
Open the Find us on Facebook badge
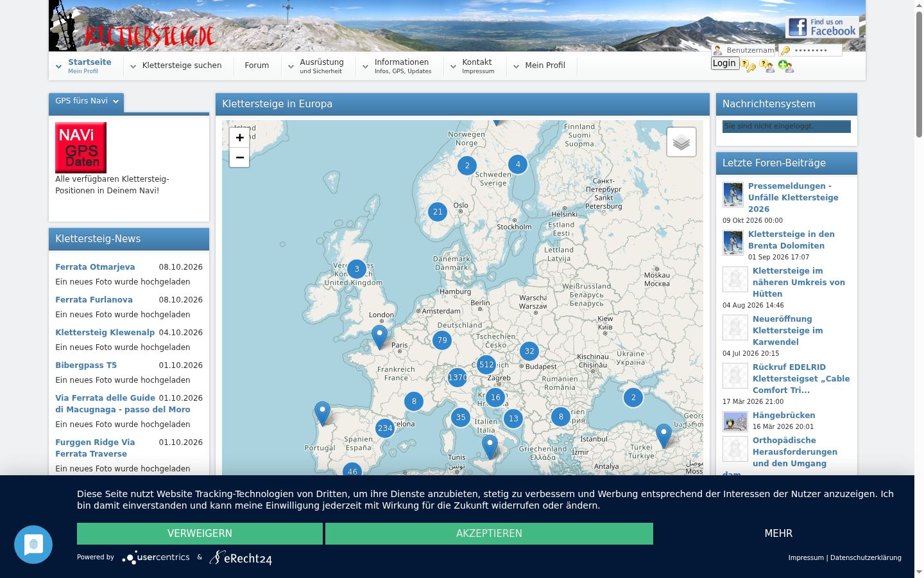[822, 27]
